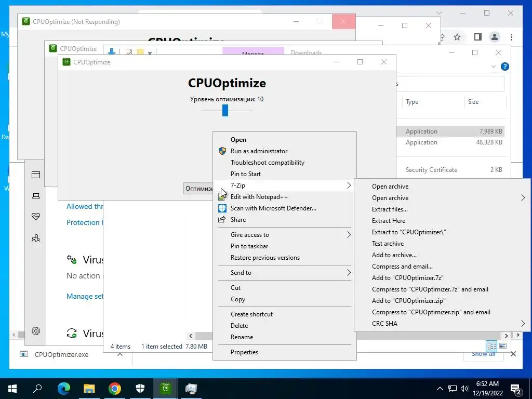Screen dimensions: 532x399
Task: Open Windows Security shield on taskbar
Action: [140, 389]
